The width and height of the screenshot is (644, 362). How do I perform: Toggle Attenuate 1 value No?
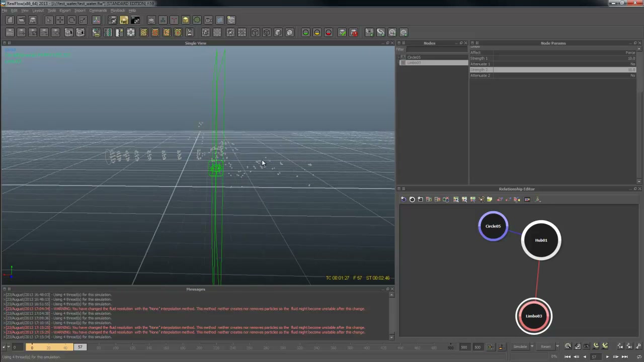[632, 64]
